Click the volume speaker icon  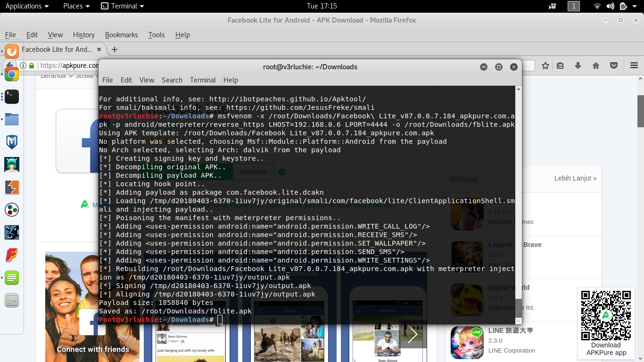coord(611,6)
